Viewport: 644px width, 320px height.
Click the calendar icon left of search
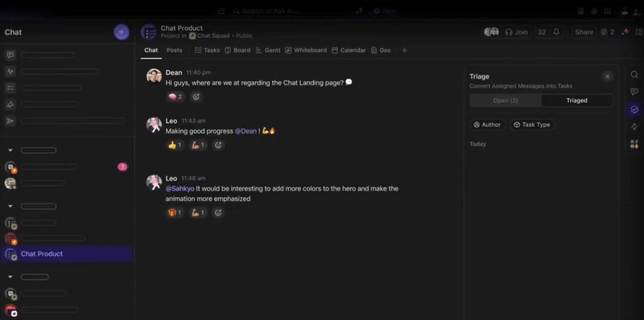[221, 11]
